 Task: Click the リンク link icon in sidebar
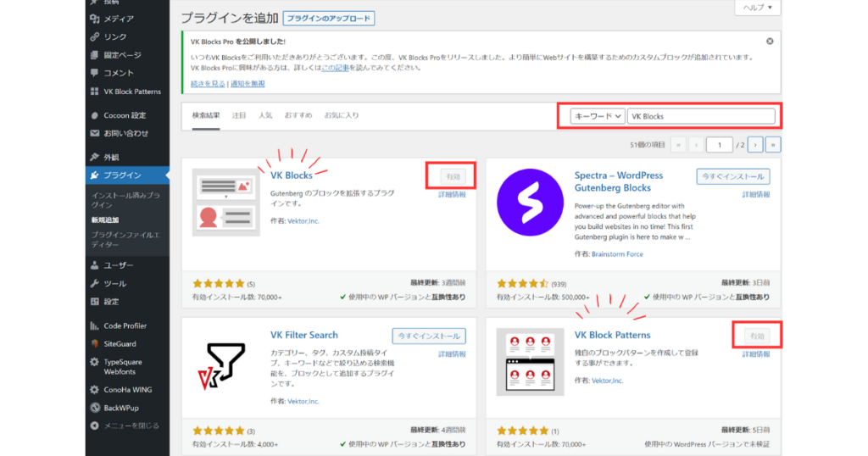[x=95, y=36]
